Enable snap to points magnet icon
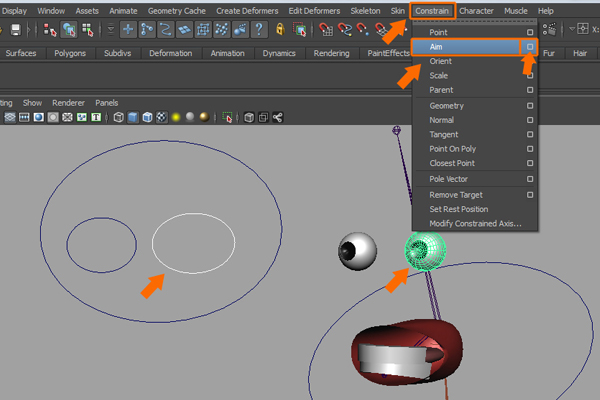Screen dimensions: 600x400 [x=363, y=29]
